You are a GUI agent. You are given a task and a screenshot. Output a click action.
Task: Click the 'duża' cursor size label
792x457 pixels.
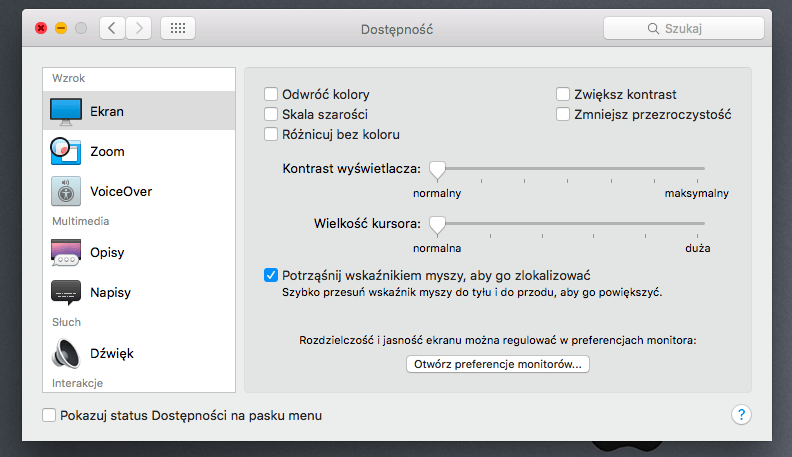tap(698, 248)
